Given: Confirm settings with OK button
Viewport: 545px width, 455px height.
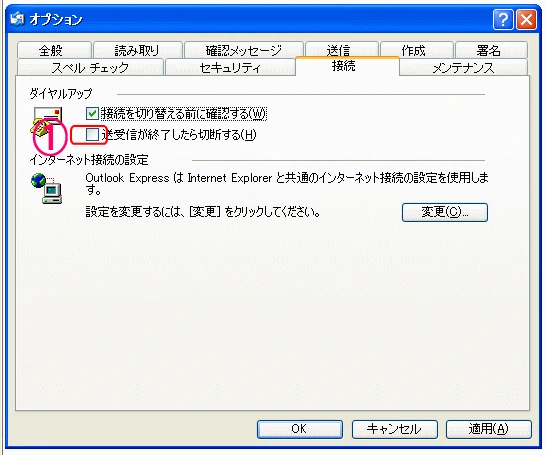Looking at the screenshot, I should [x=300, y=429].
